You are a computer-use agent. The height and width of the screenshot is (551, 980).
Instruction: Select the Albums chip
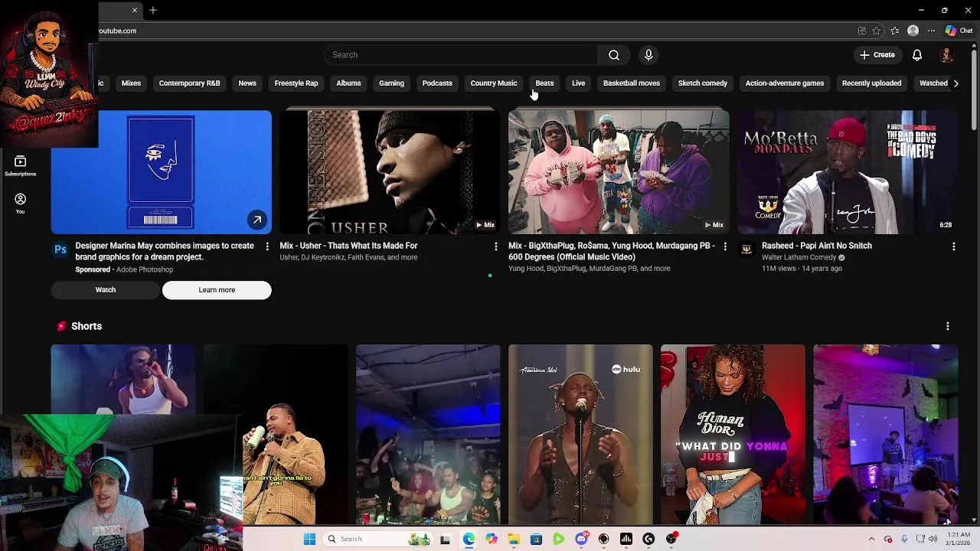coord(348,83)
